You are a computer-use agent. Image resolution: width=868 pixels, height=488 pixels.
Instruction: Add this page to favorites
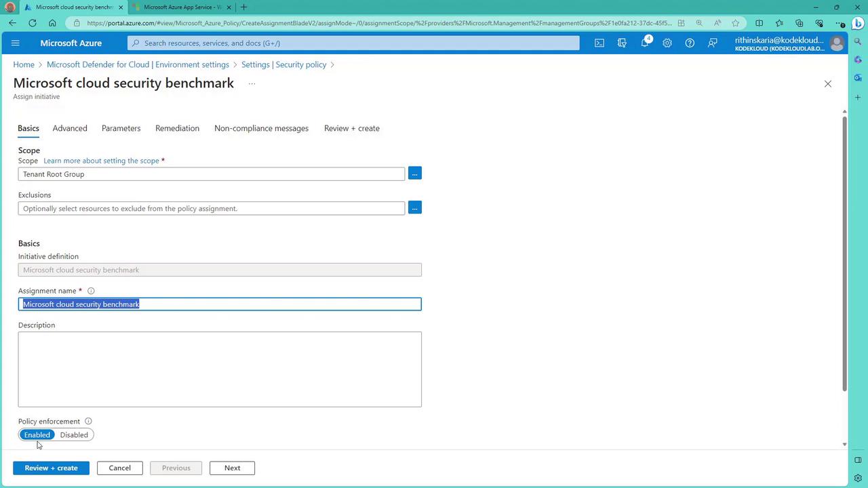[x=736, y=23]
